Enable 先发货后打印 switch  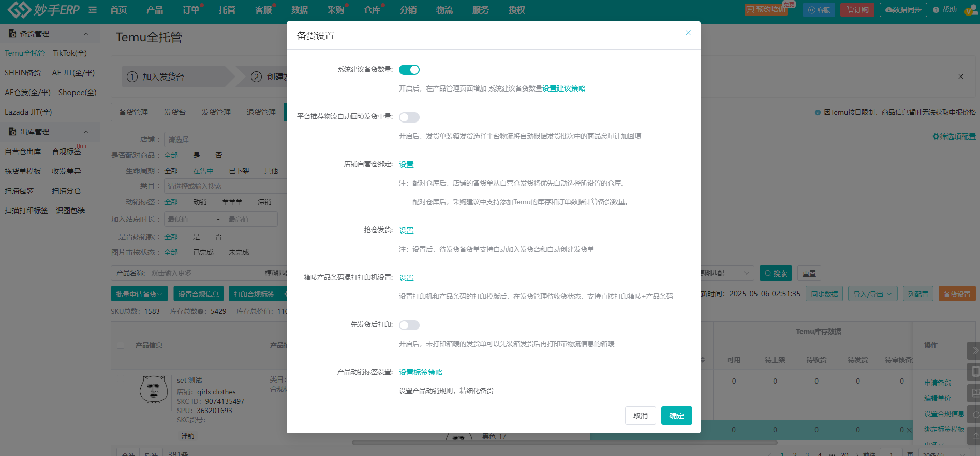(x=409, y=325)
